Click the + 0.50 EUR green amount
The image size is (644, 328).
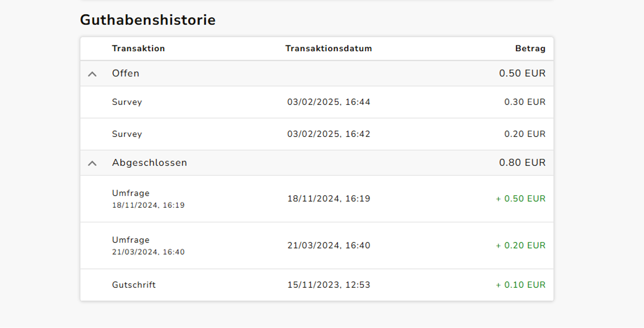point(521,199)
